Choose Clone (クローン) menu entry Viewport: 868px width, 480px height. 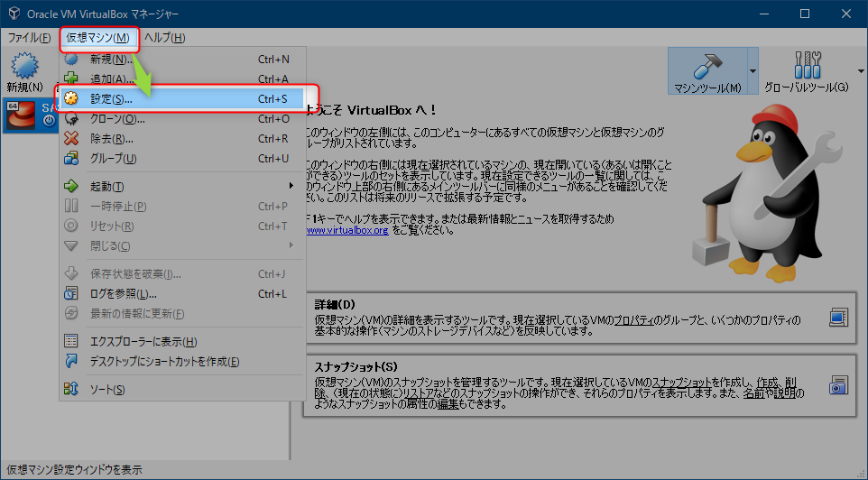click(x=182, y=118)
